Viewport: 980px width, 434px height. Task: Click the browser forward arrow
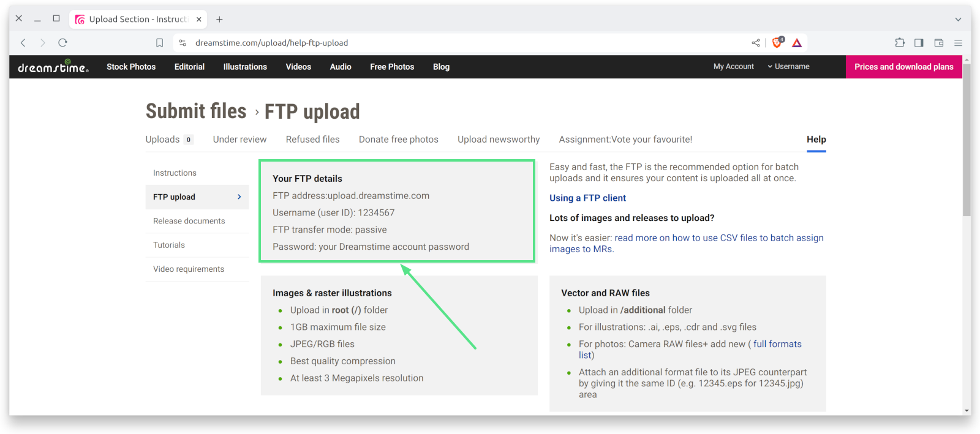pos(43,43)
